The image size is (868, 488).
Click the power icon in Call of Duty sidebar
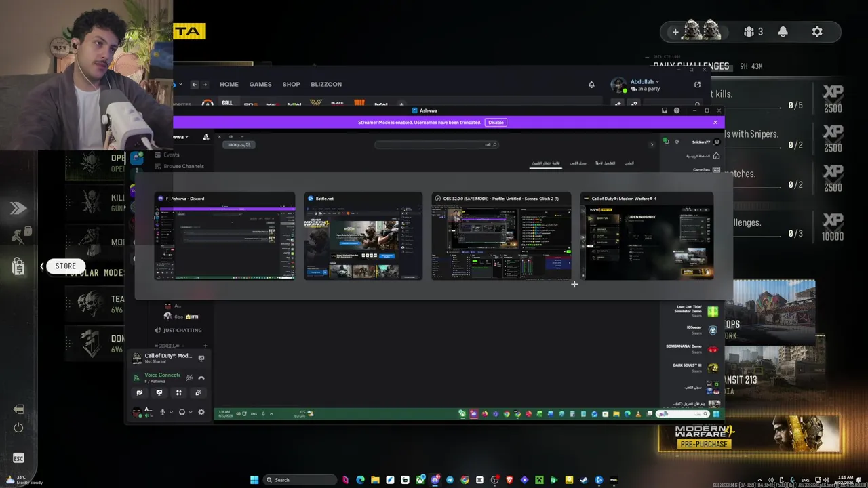point(18,428)
